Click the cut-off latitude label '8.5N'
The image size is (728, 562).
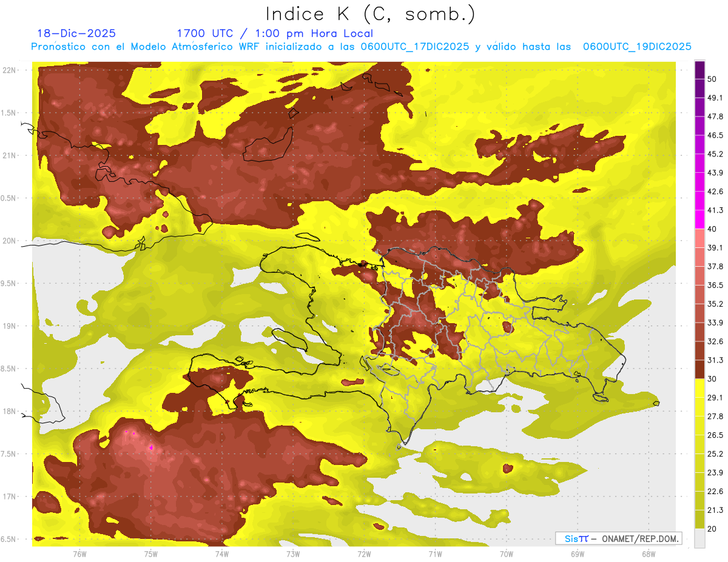click(x=9, y=369)
